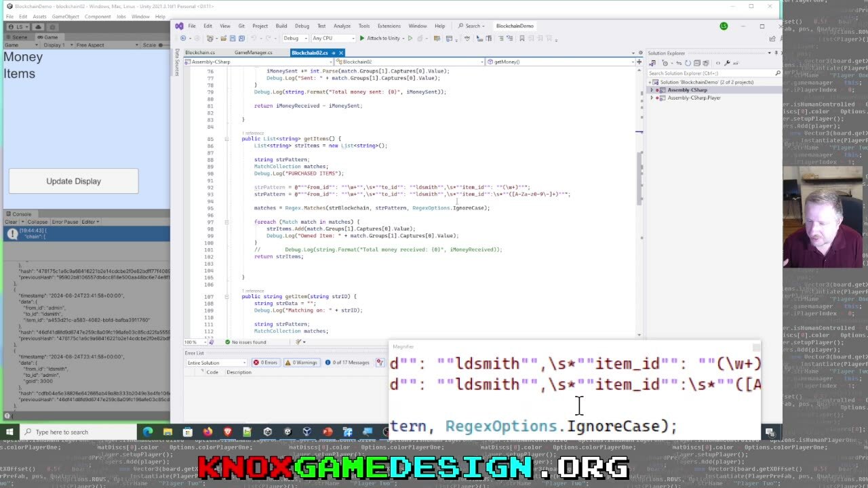Open the Debug menu in Visual Studio

[x=302, y=26]
